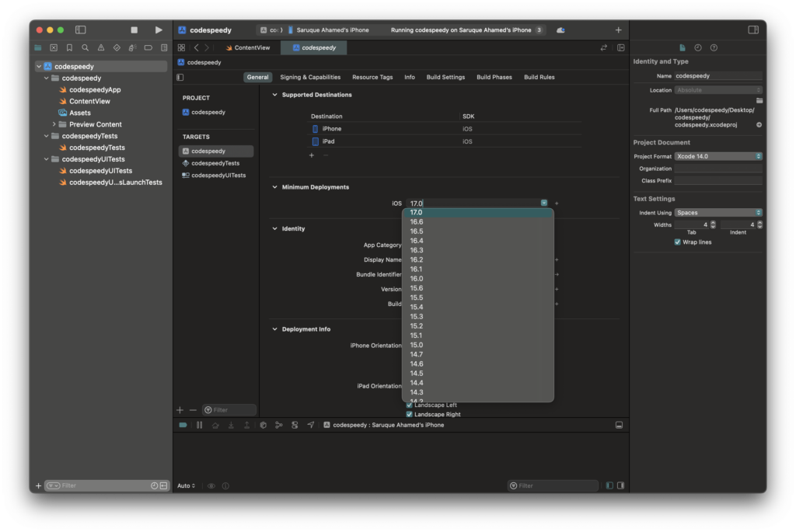Screen dimensions: 796x532
Task: Collapse the Identity section
Action: point(274,229)
